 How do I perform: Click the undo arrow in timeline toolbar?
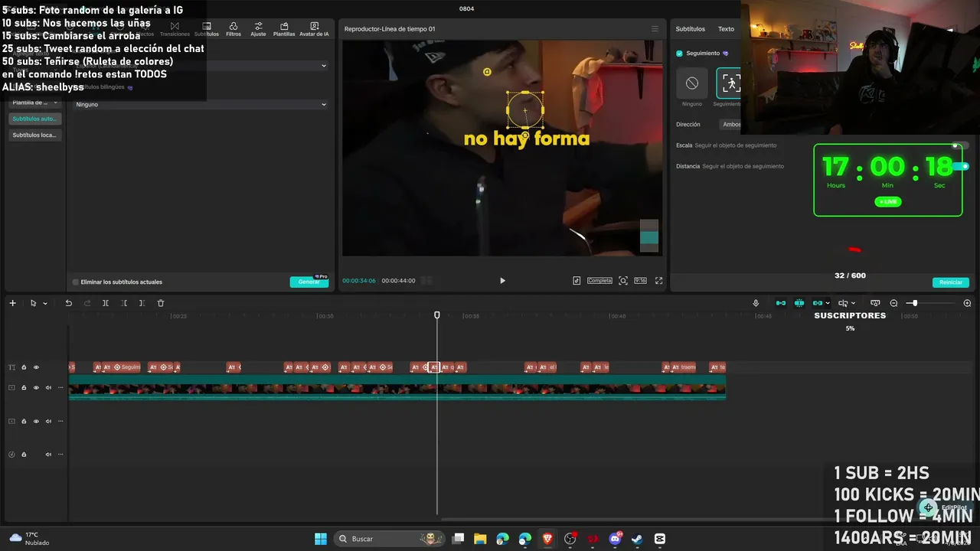pyautogui.click(x=68, y=303)
